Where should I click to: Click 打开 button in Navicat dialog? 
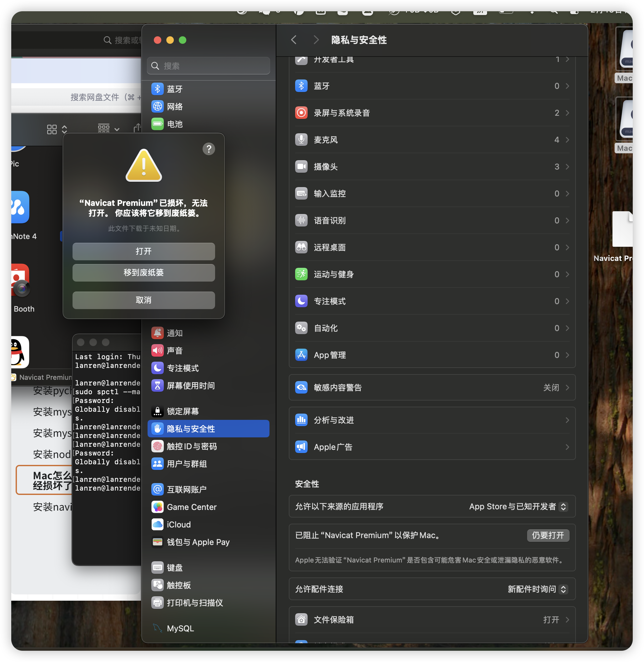point(144,252)
